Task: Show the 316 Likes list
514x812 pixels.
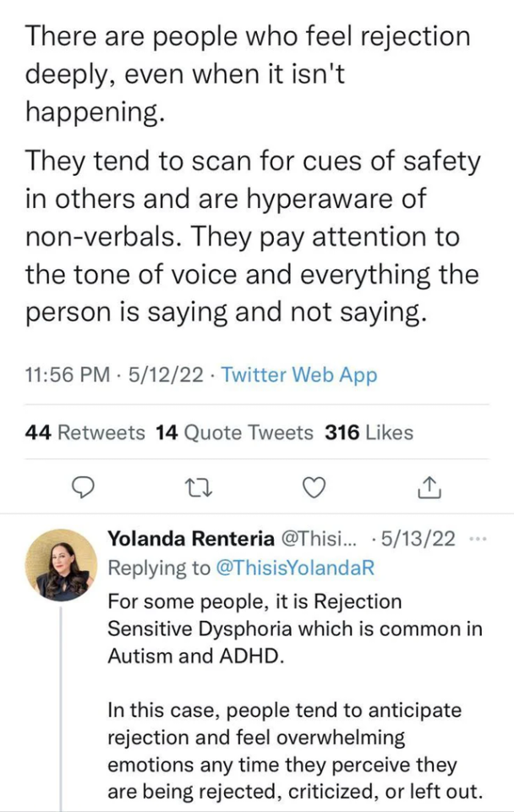Action: [x=369, y=432]
